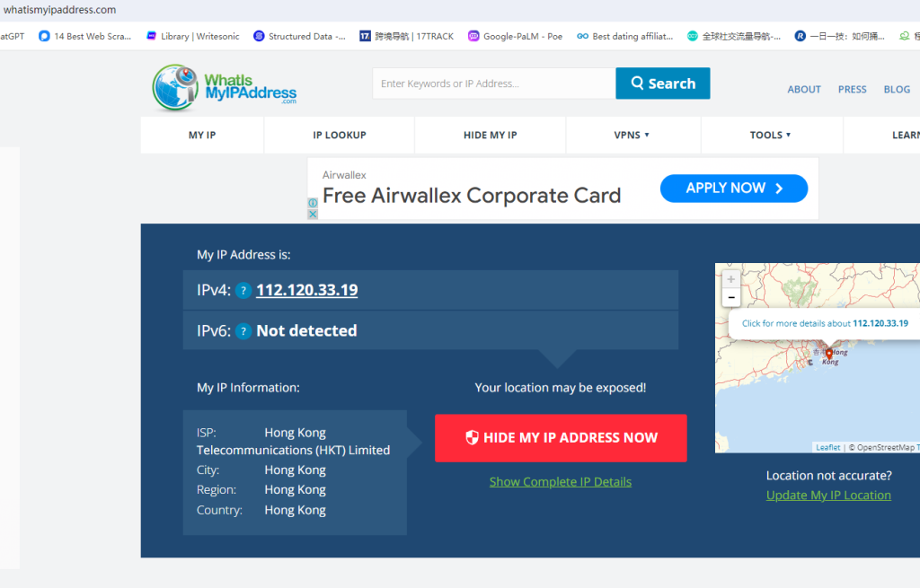Click the red location pin on map
The width and height of the screenshot is (920, 588).
(828, 355)
